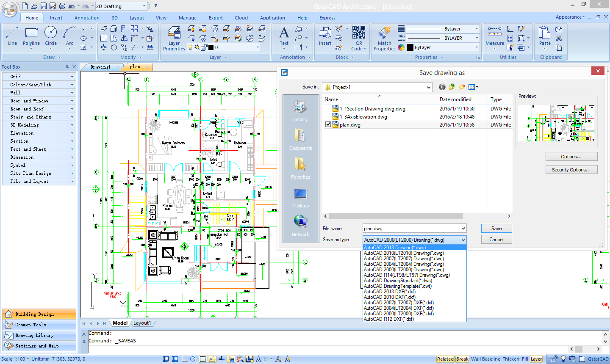Image resolution: width=610 pixels, height=364 pixels.
Task: Activate Match Properties brush
Action: click(385, 38)
